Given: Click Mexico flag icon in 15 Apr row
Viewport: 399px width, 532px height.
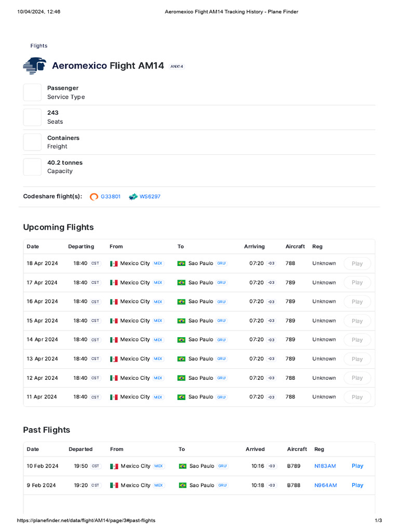Looking at the screenshot, I should click(x=114, y=321).
